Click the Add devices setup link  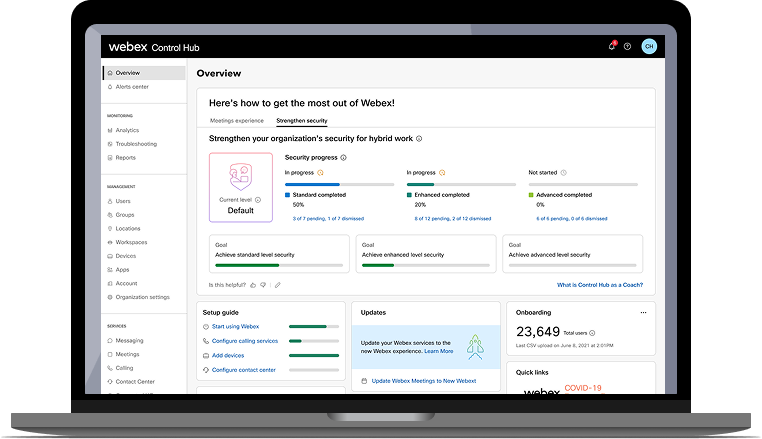[228, 355]
